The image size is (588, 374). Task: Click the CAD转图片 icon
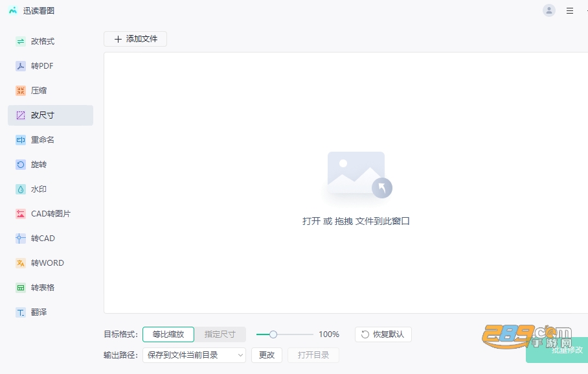(x=21, y=214)
